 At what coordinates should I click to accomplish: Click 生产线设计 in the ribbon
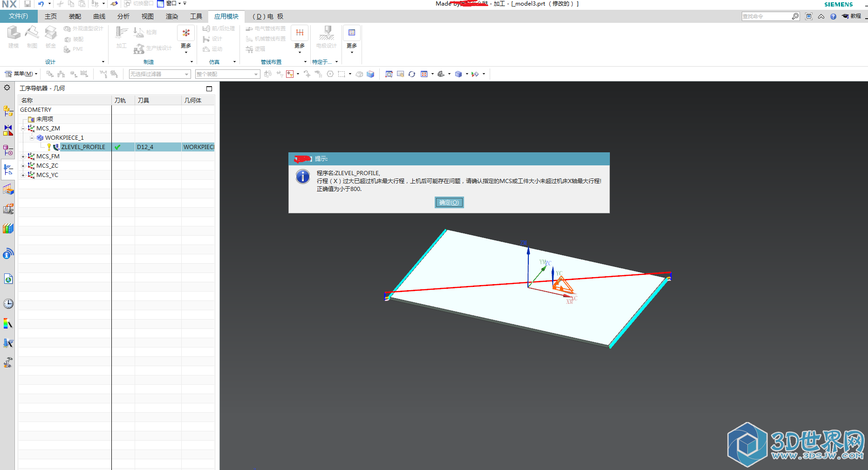point(153,48)
